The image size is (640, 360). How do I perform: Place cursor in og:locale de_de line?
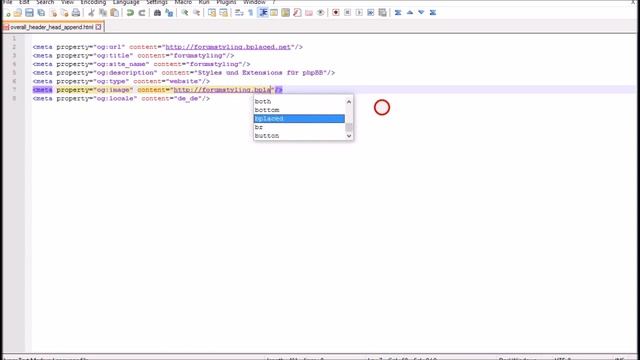(121, 98)
